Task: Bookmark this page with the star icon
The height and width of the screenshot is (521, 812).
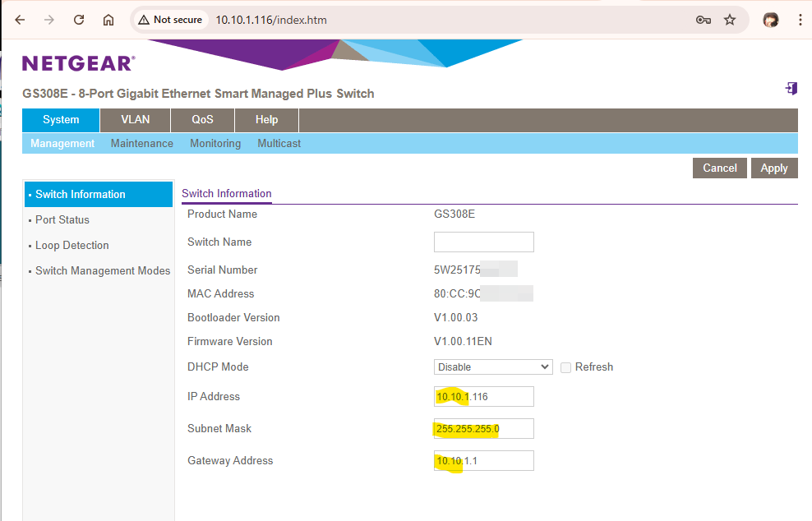Action: (730, 20)
